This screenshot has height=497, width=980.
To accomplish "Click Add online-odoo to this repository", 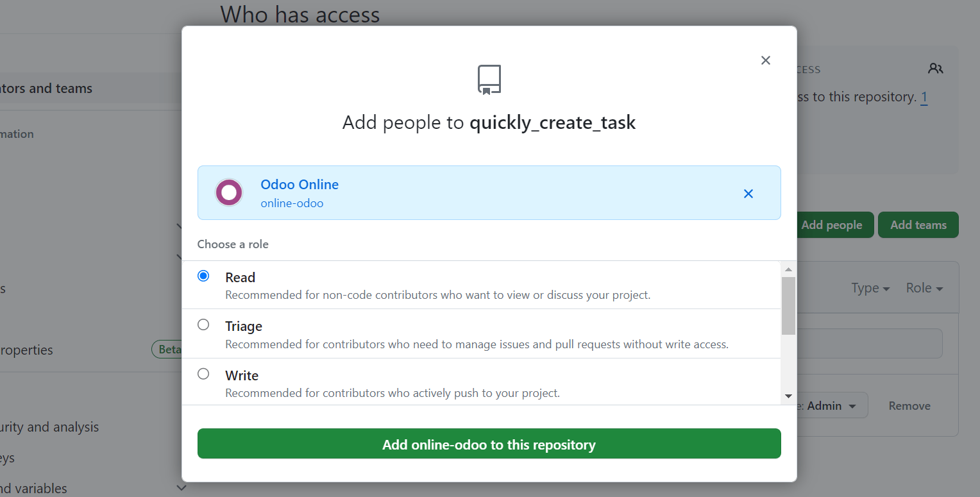I will pos(489,444).
